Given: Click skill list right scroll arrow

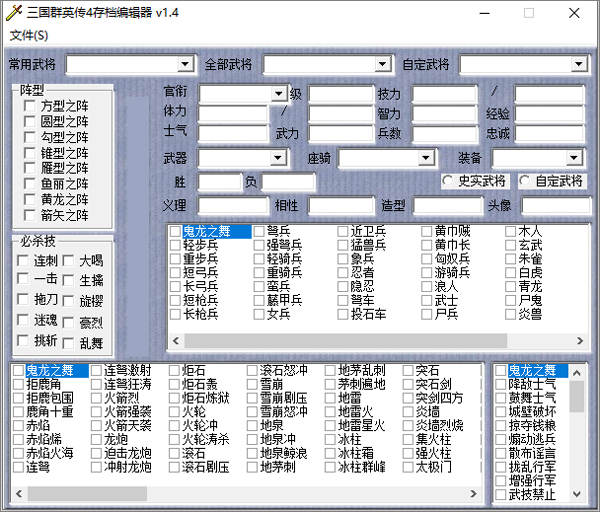Looking at the screenshot, I should (x=474, y=494).
